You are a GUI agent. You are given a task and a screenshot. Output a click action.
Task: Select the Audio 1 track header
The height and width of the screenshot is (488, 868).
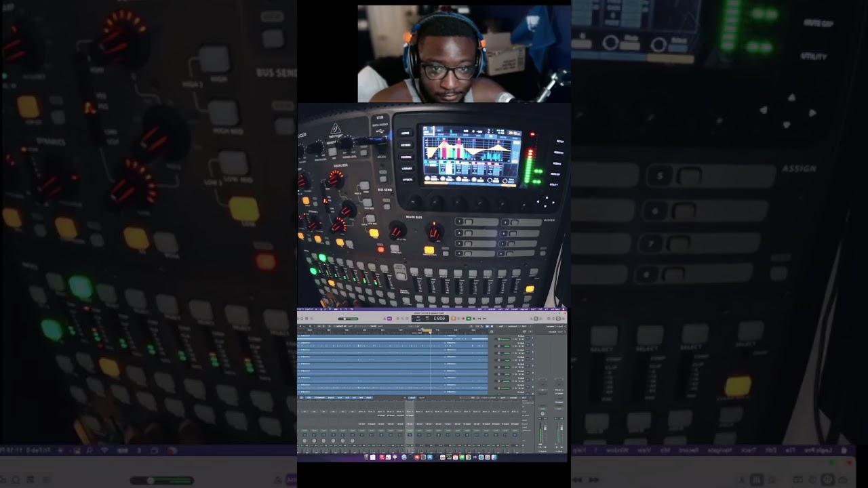511,338
